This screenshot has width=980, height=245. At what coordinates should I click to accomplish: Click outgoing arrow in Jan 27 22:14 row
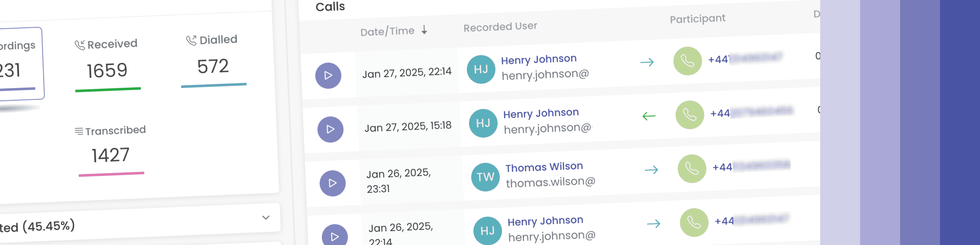coord(647,62)
